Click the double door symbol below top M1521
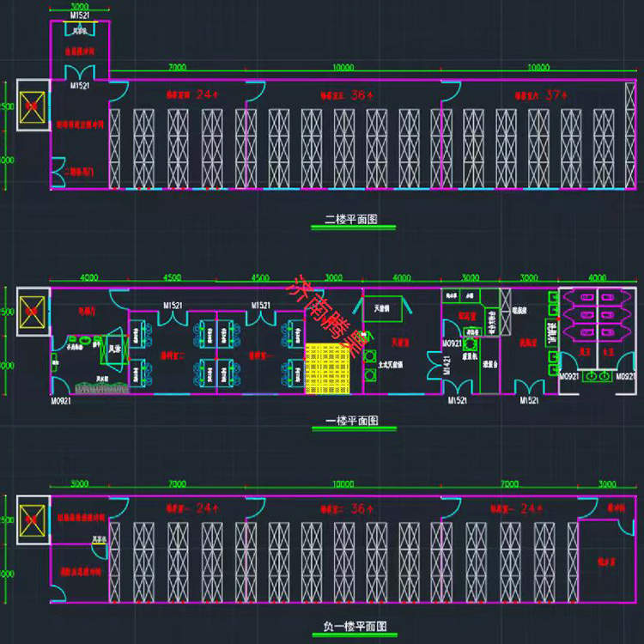This screenshot has height=644, width=644. 80,72
